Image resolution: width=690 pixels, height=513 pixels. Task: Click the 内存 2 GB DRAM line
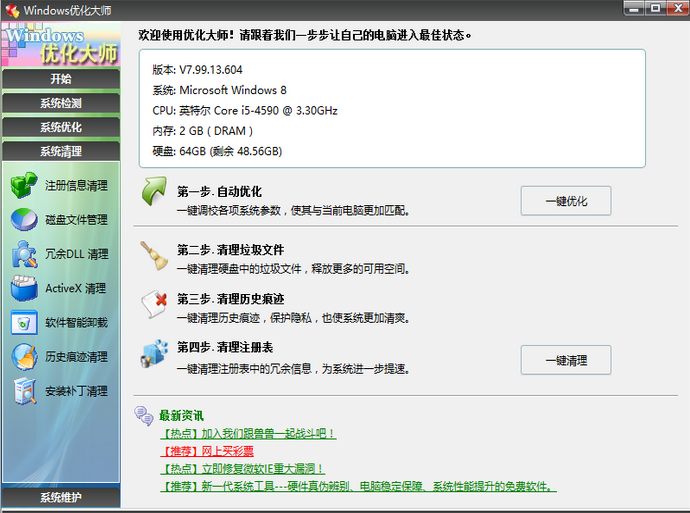[202, 131]
